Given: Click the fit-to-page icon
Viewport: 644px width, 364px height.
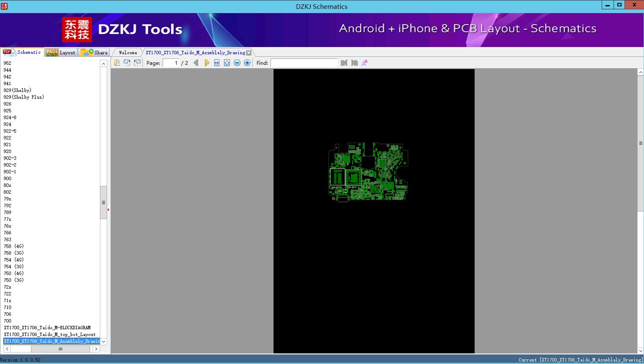Looking at the screenshot, I should tap(227, 63).
